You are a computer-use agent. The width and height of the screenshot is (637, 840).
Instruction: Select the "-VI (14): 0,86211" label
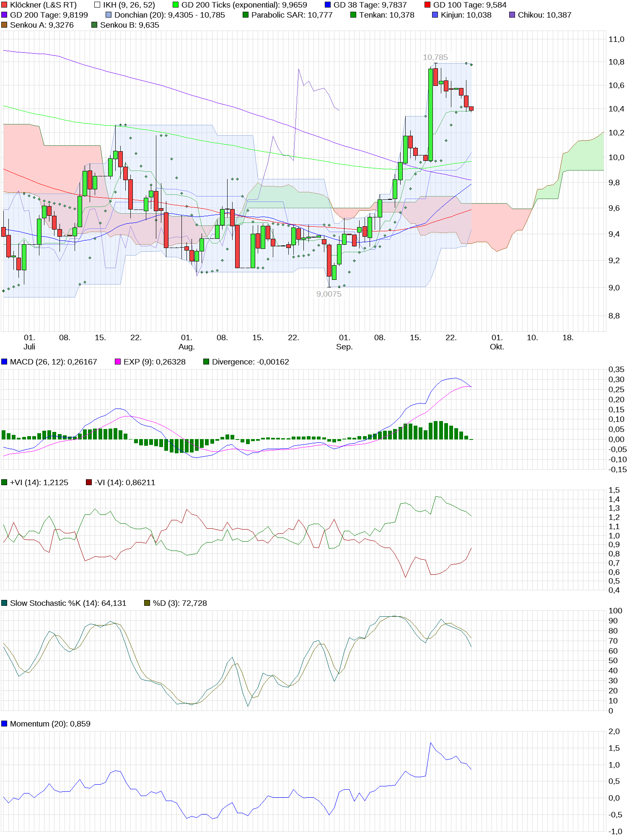pyautogui.click(x=125, y=483)
